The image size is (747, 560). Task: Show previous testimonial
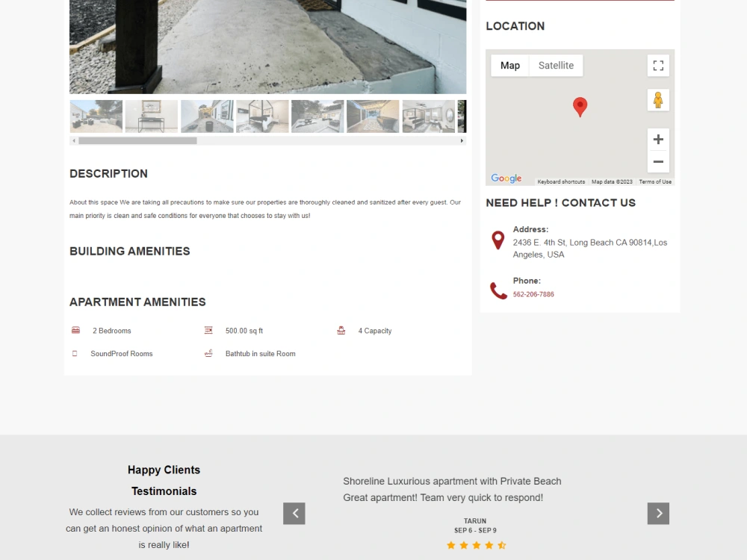(x=294, y=514)
